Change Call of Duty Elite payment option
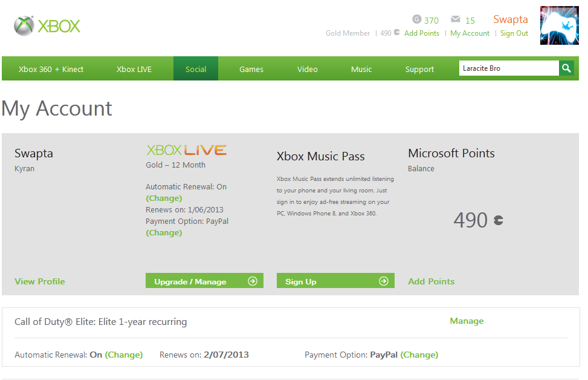Viewport: 588px width, 380px height. (419, 355)
